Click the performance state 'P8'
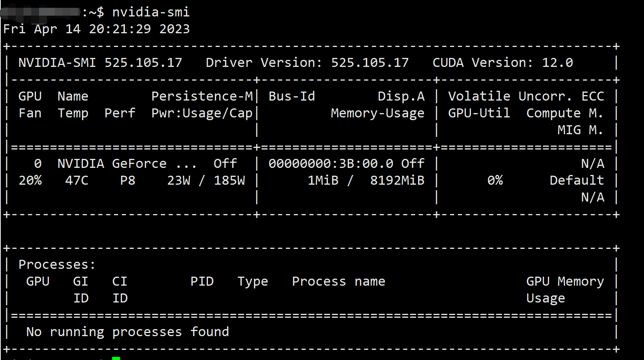Screen dimensions: 644x360 pyautogui.click(x=128, y=180)
